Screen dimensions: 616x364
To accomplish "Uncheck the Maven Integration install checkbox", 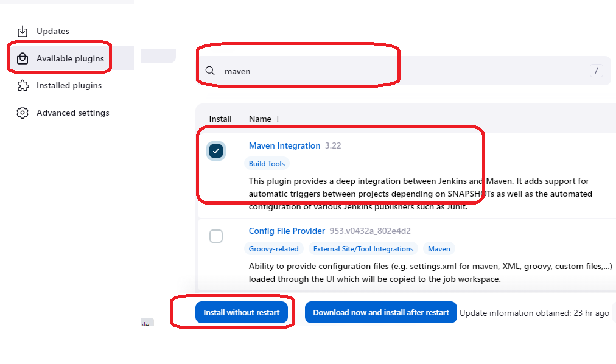I will [216, 151].
